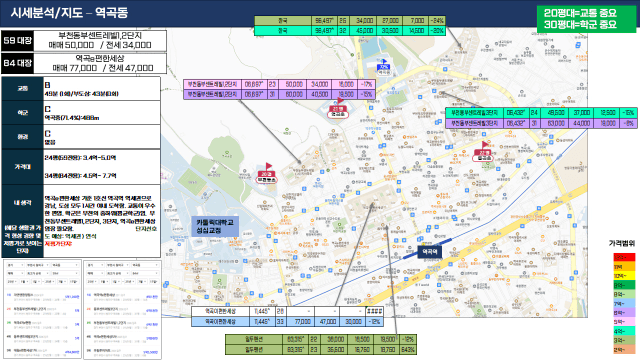Open rank 5 entry in right ranking list
640x360 pixels.
pos(122,352)
